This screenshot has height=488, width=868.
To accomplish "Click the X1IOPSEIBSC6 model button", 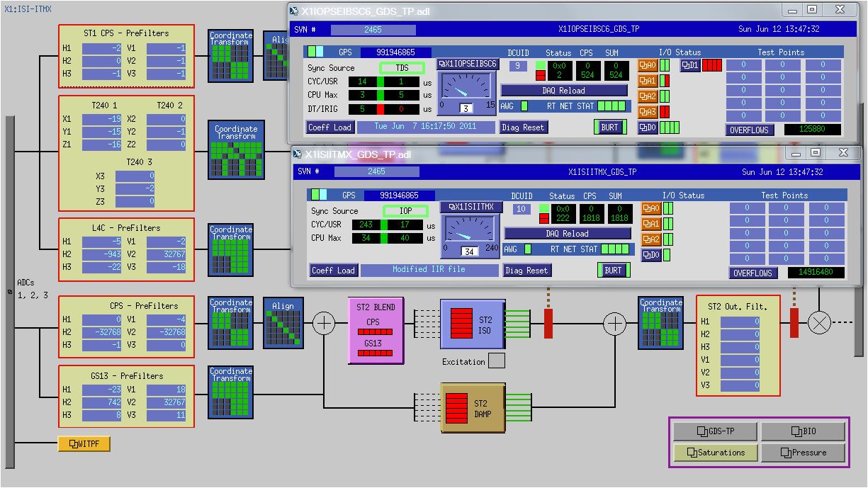I will click(468, 64).
